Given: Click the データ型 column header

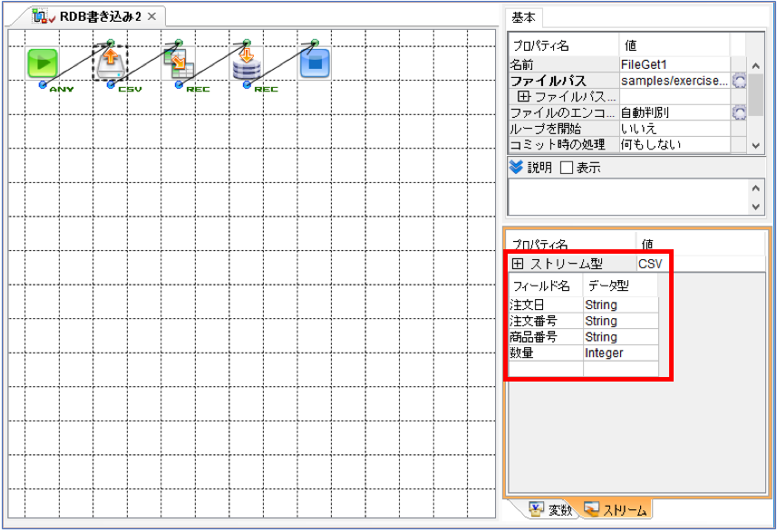Looking at the screenshot, I should pyautogui.click(x=620, y=285).
